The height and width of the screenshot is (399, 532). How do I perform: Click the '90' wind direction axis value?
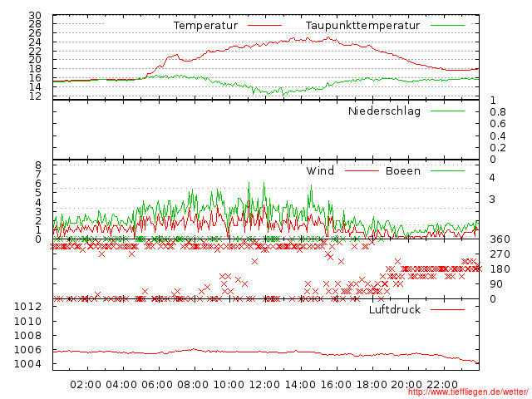click(x=496, y=284)
